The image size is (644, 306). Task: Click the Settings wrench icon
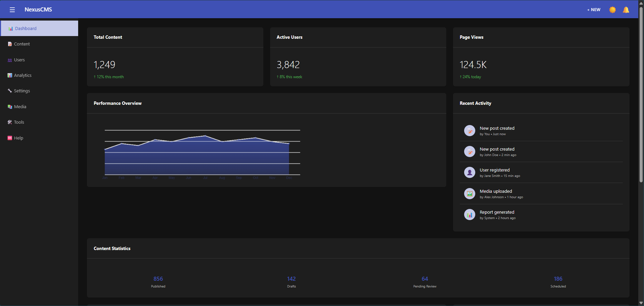10,91
